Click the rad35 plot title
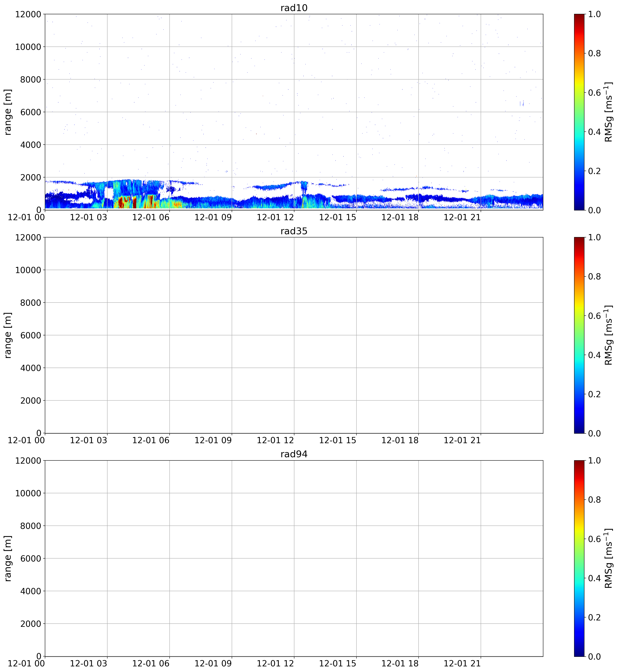The height and width of the screenshot is (672, 618). [x=294, y=231]
